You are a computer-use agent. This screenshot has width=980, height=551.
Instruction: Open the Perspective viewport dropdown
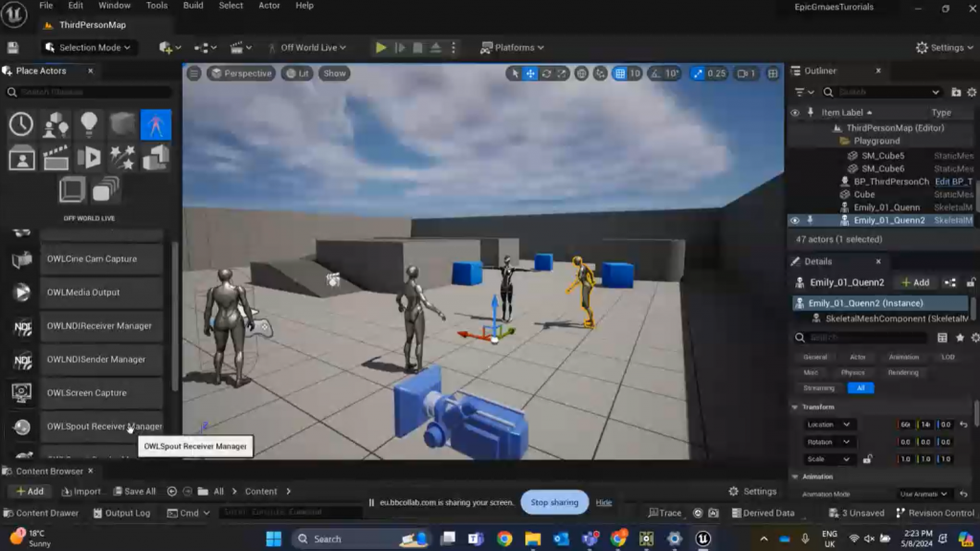(x=241, y=73)
